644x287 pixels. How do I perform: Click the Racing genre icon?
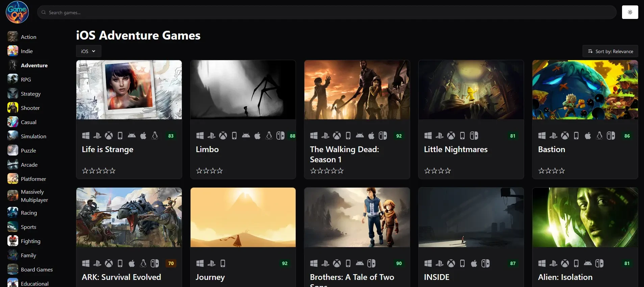point(13,213)
